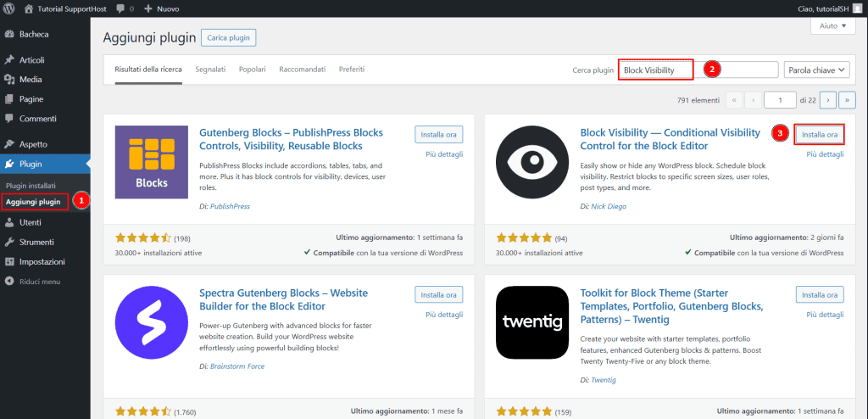This screenshot has height=419, width=868.
Task: Click the Ciao, tutorialSH account greeting
Action: click(x=822, y=8)
